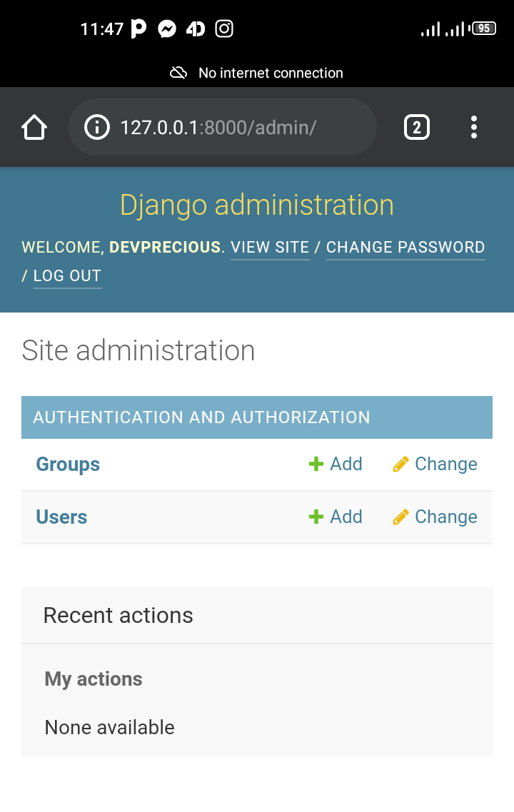Viewport: 514px width, 812px height.
Task: Open the View Site link
Action: [270, 248]
